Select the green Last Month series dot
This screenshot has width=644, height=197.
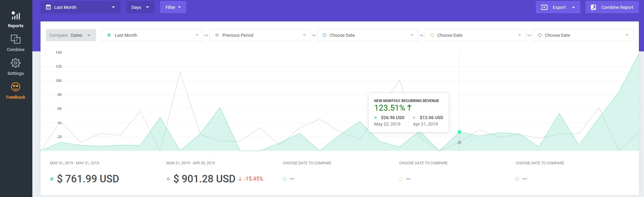pos(109,35)
